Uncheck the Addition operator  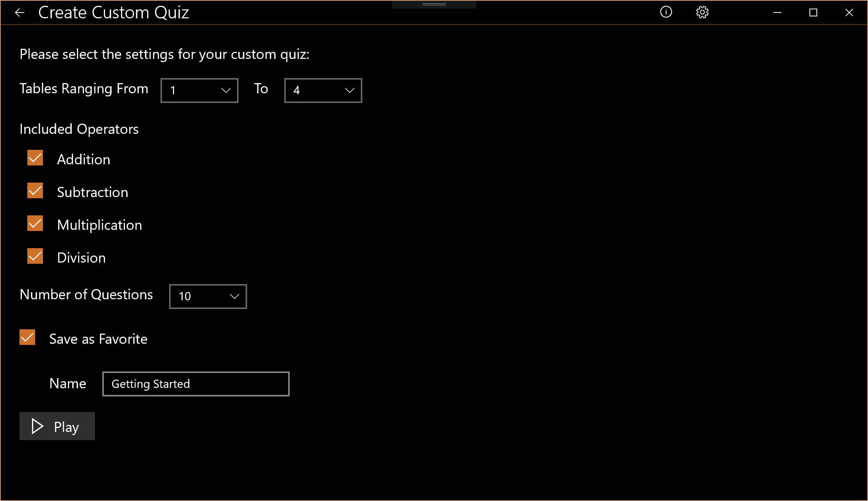tap(35, 158)
